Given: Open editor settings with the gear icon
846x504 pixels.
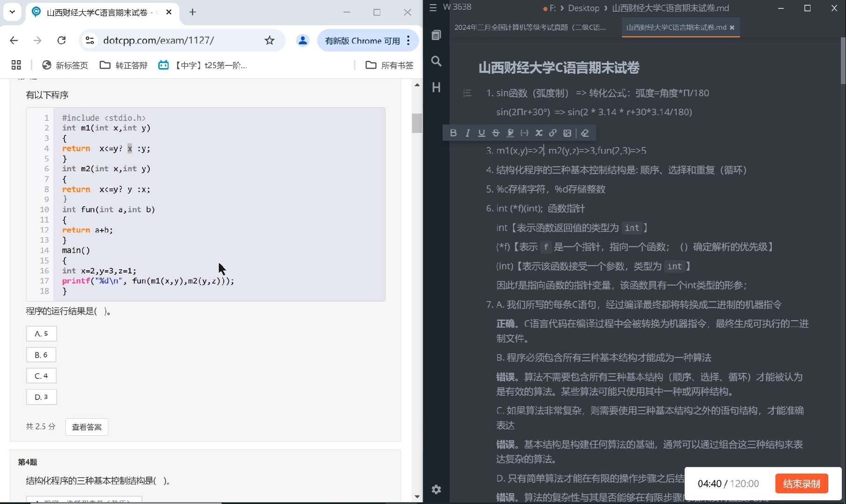Looking at the screenshot, I should (436, 489).
